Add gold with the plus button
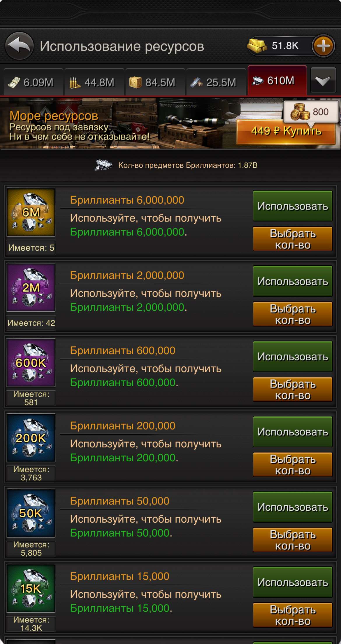 pos(323,46)
